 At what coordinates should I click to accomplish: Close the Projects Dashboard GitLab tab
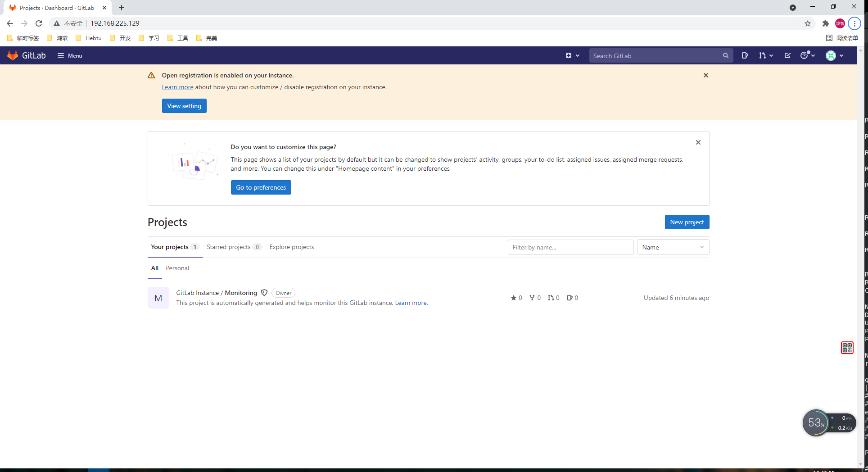(104, 8)
